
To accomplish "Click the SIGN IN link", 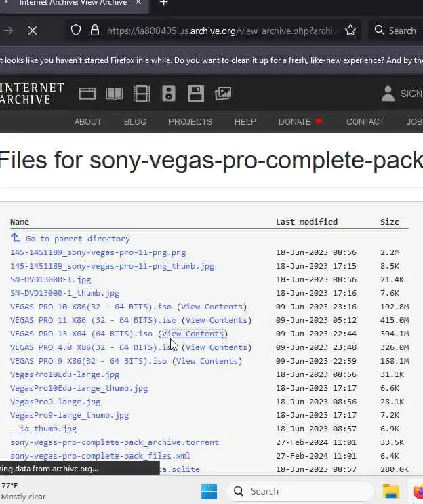I will click(x=411, y=94).
